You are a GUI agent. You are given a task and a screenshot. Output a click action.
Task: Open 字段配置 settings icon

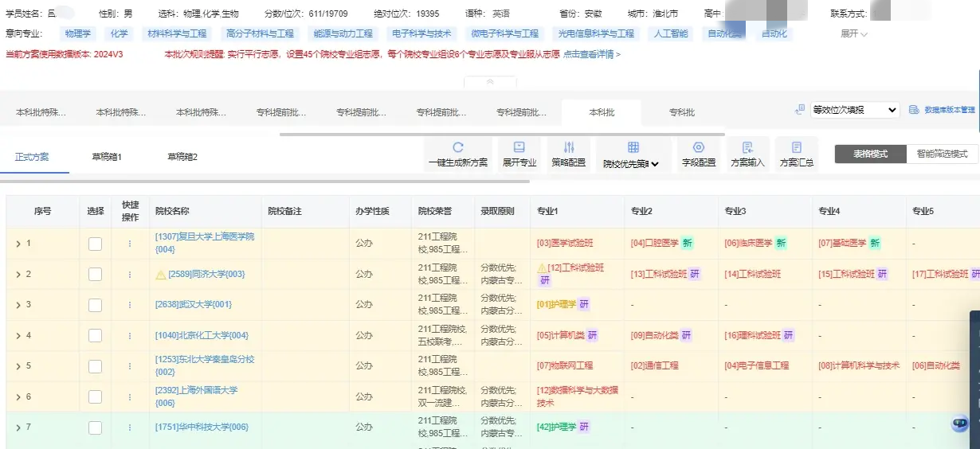click(x=699, y=147)
